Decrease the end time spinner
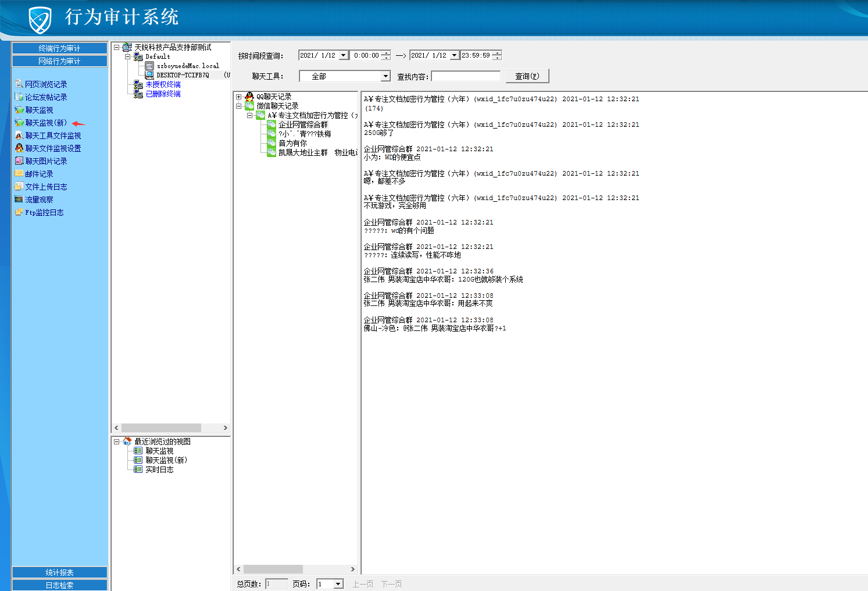Viewport: 868px width, 591px height. point(497,58)
